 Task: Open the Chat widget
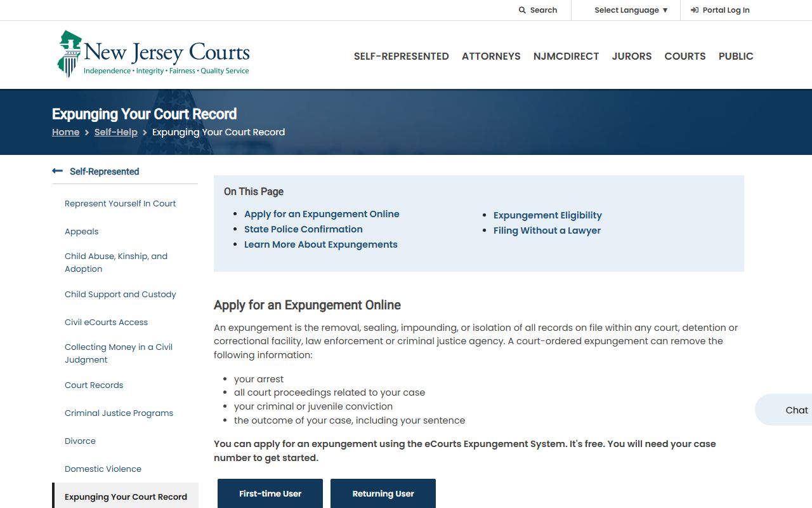point(784,410)
